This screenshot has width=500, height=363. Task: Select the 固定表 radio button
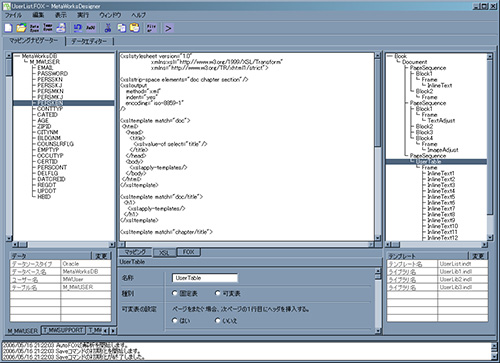[x=175, y=293]
